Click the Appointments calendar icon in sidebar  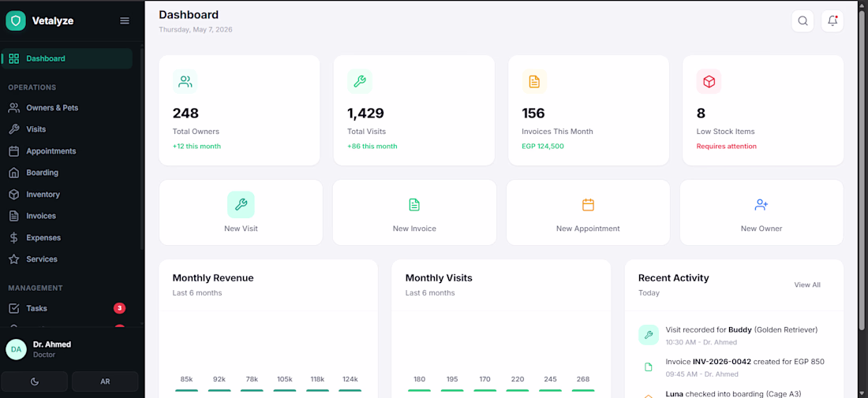click(x=14, y=151)
